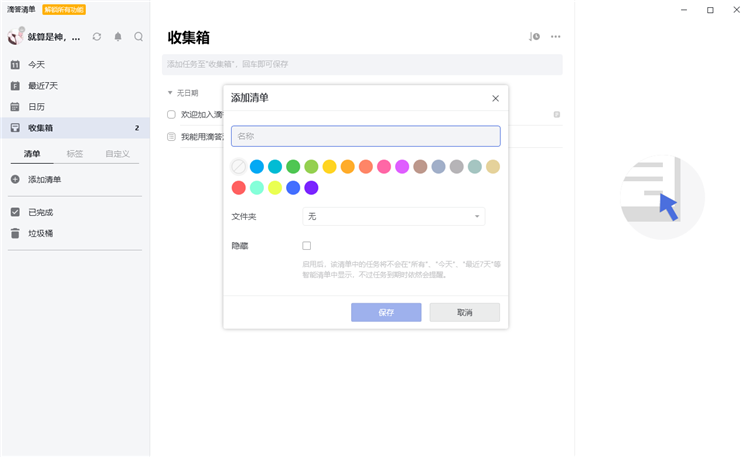Click the user avatar icon
Image resolution: width=750 pixels, height=457 pixels.
(x=15, y=36)
